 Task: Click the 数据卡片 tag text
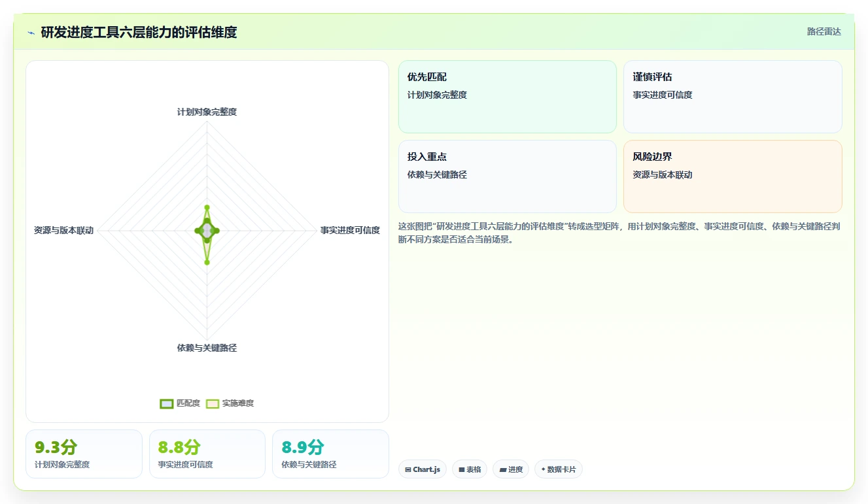click(562, 469)
